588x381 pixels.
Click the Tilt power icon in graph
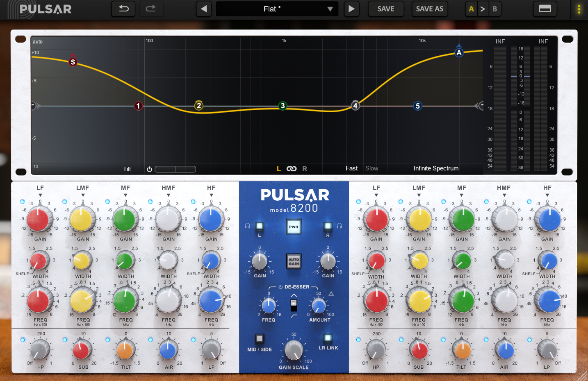click(x=149, y=169)
